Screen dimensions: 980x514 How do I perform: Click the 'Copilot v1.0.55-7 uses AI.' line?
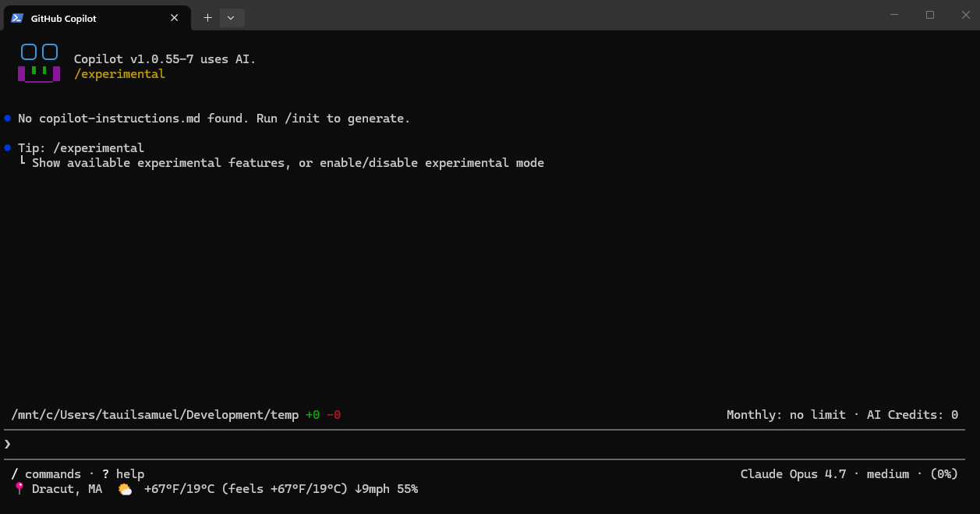165,59
